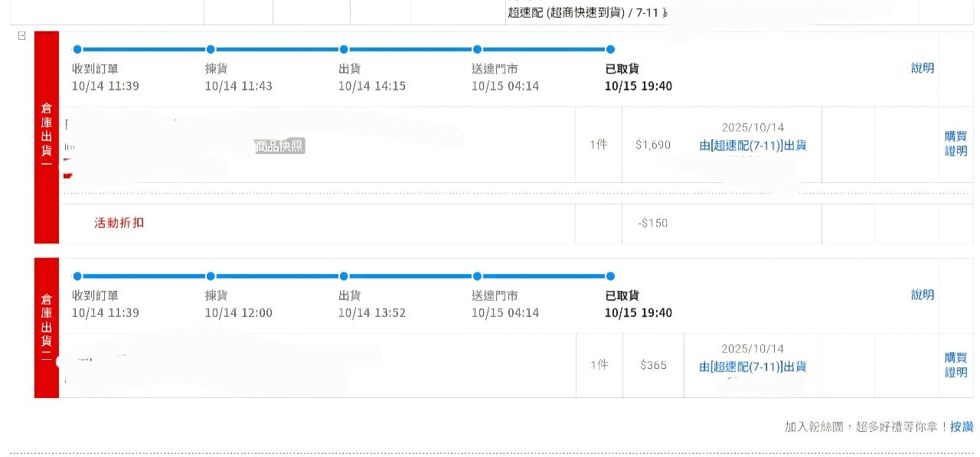Open 說明 link for 倉庫出貨一
Screen dimensions: 980x457
point(923,68)
